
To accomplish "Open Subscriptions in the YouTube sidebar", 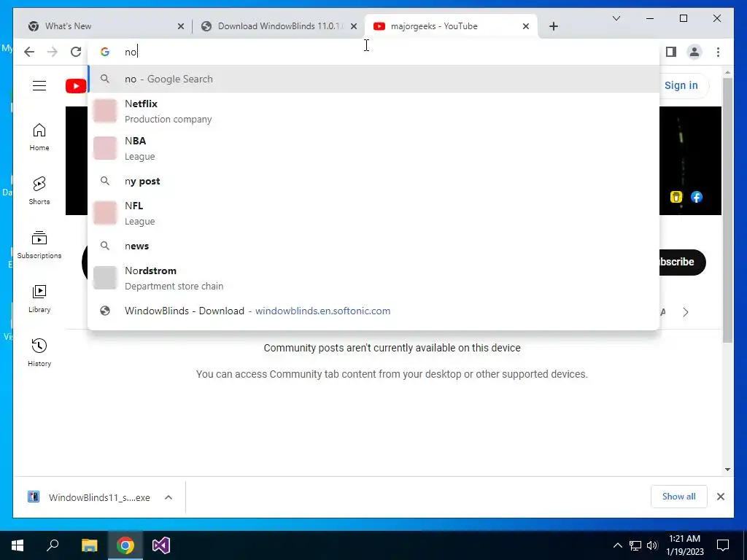I will click(39, 245).
